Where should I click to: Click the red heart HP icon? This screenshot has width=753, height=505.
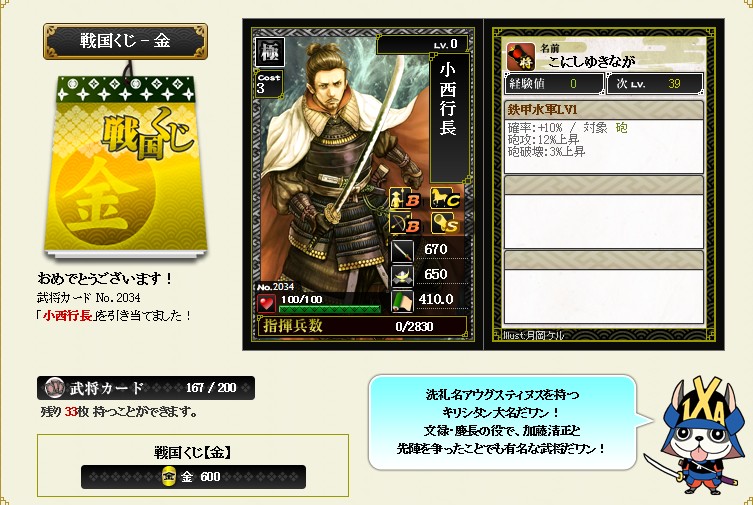[266, 303]
